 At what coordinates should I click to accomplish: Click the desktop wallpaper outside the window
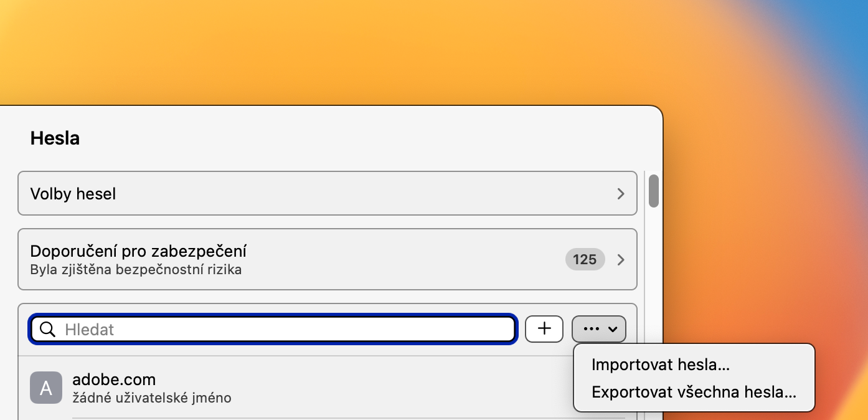coord(374,50)
